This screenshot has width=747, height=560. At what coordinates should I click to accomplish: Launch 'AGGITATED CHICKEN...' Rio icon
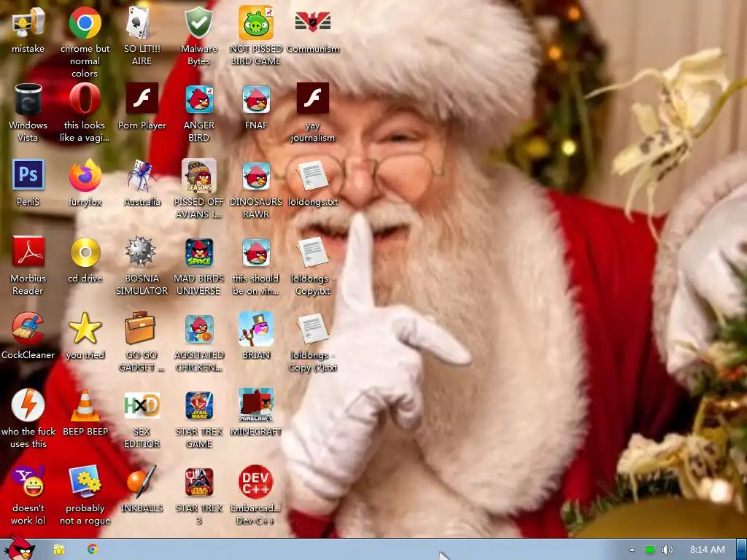pos(199,329)
